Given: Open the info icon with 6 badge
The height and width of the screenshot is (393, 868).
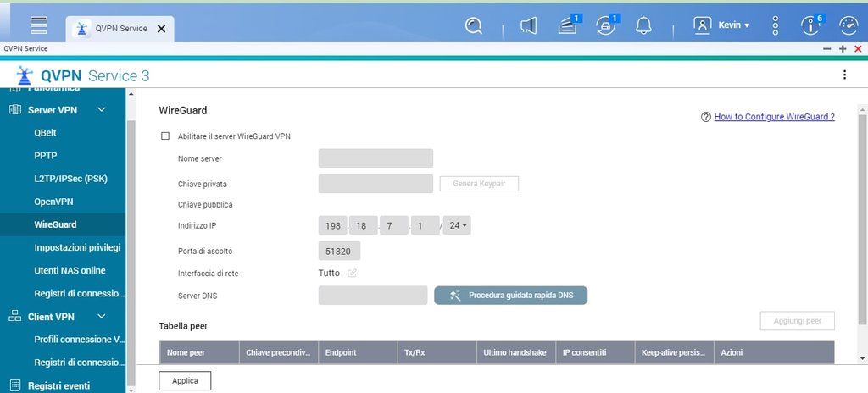Looking at the screenshot, I should tap(811, 25).
